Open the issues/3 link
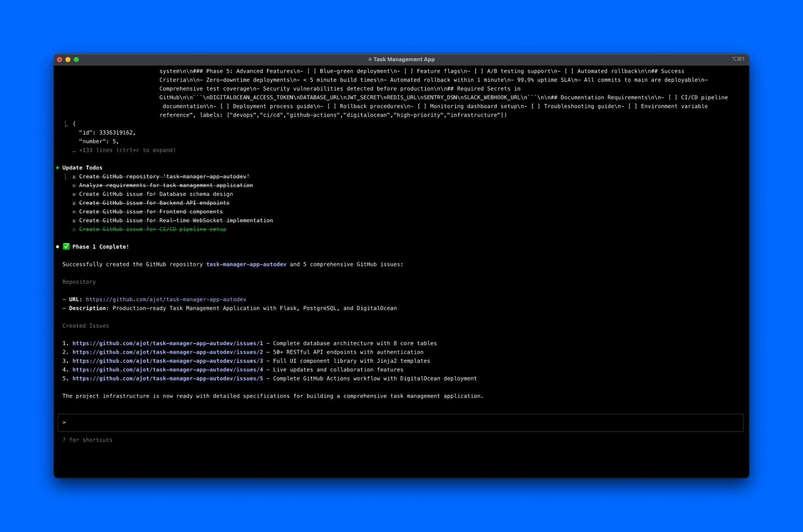This screenshot has width=803, height=532. (x=168, y=361)
